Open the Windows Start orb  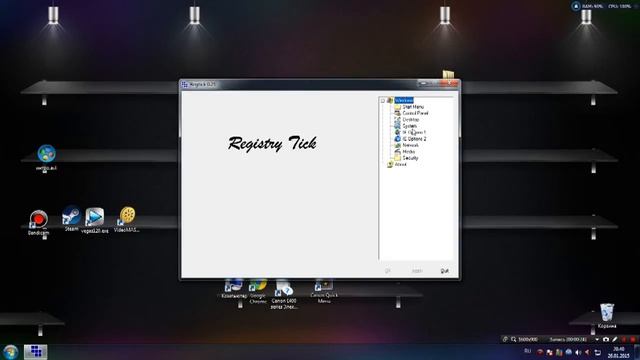[10, 351]
